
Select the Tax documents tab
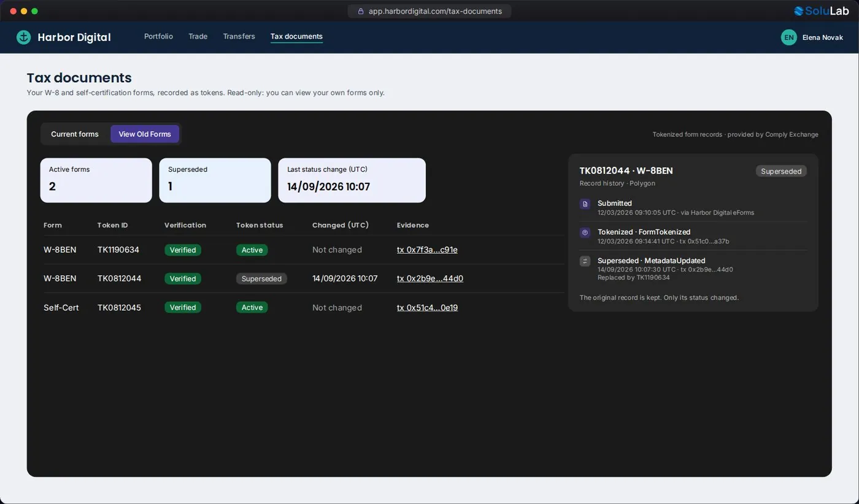(x=296, y=37)
